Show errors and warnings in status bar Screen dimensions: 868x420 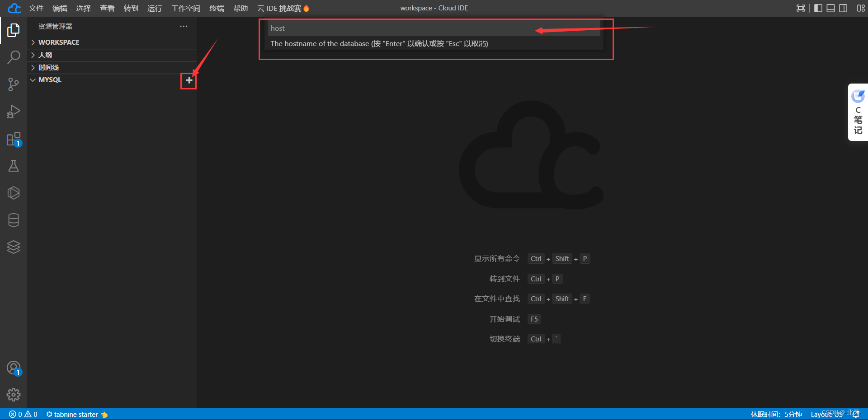[23, 415]
